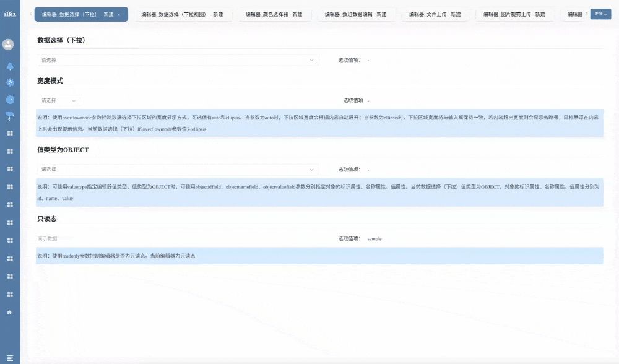
Task: Open the 更多 dropdown button
Action: tap(600, 14)
